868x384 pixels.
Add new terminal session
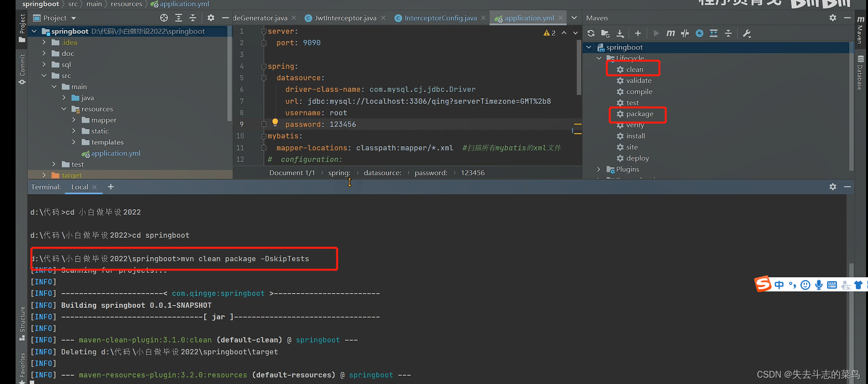point(111,187)
